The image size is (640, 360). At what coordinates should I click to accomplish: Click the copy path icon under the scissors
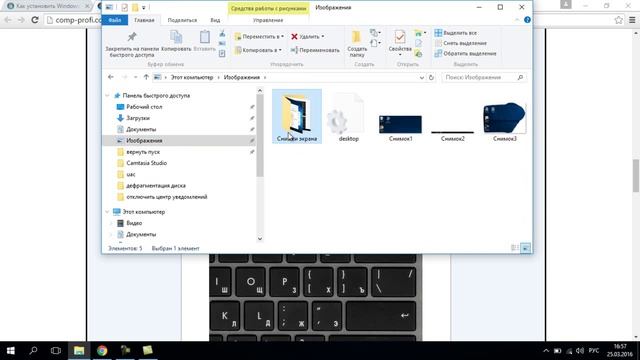222,43
